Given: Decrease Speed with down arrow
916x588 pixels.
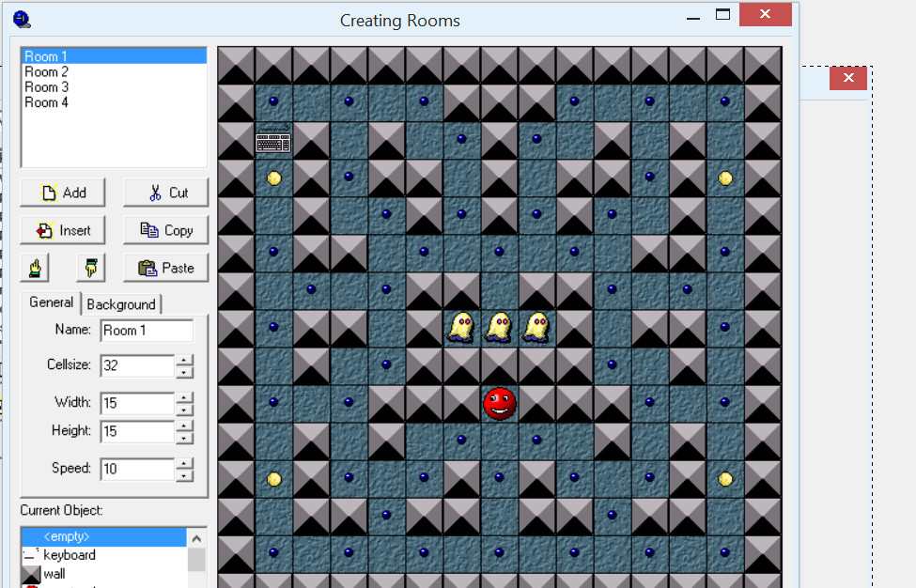Looking at the screenshot, I should click(x=184, y=475).
